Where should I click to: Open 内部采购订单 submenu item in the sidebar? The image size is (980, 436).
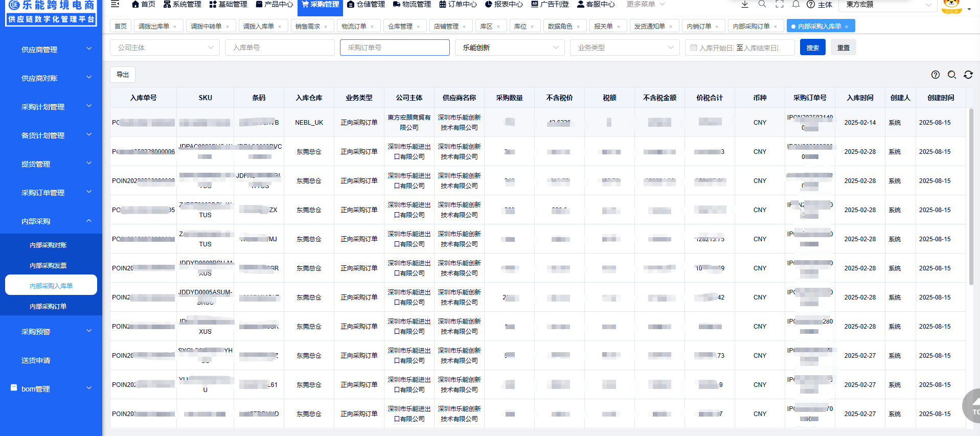pos(48,307)
